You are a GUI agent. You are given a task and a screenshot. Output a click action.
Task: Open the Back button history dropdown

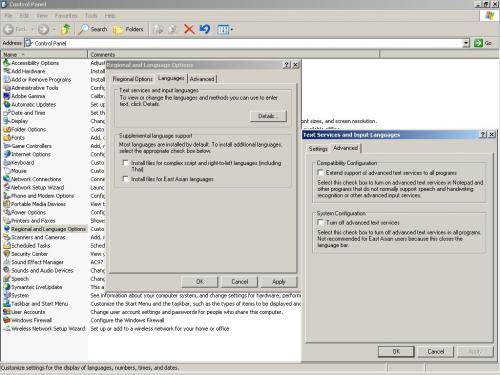point(32,29)
